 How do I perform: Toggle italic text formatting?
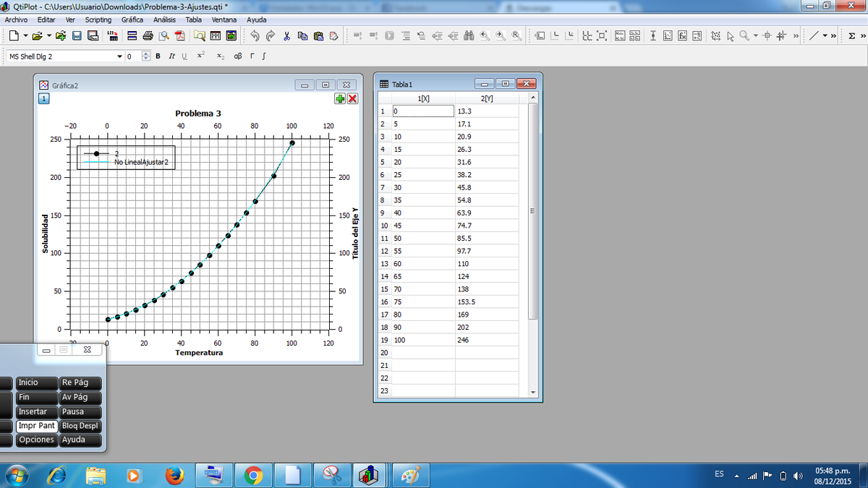coord(171,56)
